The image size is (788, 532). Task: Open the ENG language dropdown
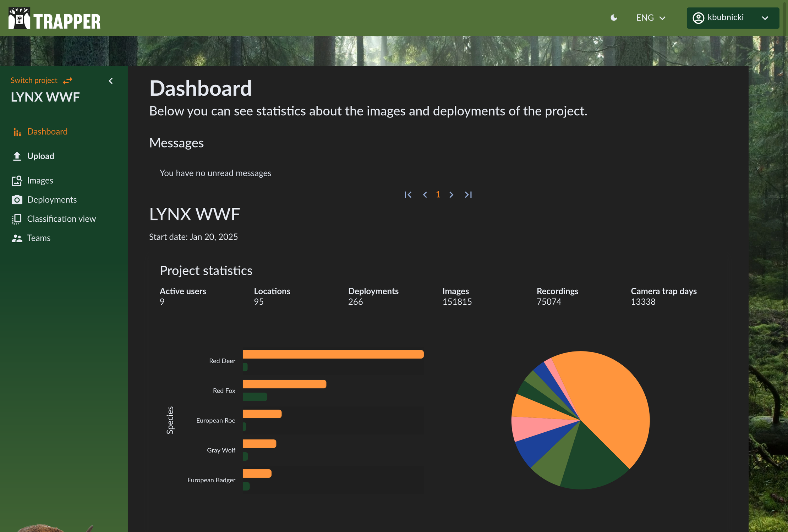(x=651, y=18)
